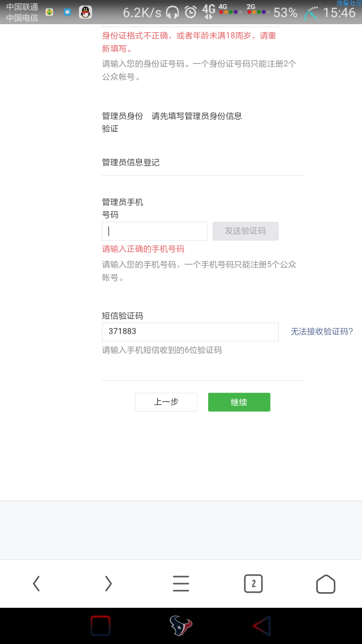Focus the 管理员手机号码 input field

[x=155, y=231]
